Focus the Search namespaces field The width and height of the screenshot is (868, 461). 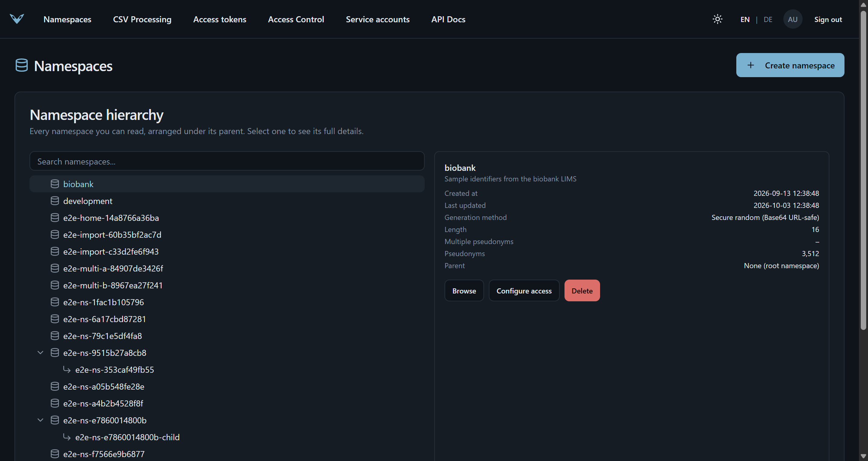coord(227,161)
